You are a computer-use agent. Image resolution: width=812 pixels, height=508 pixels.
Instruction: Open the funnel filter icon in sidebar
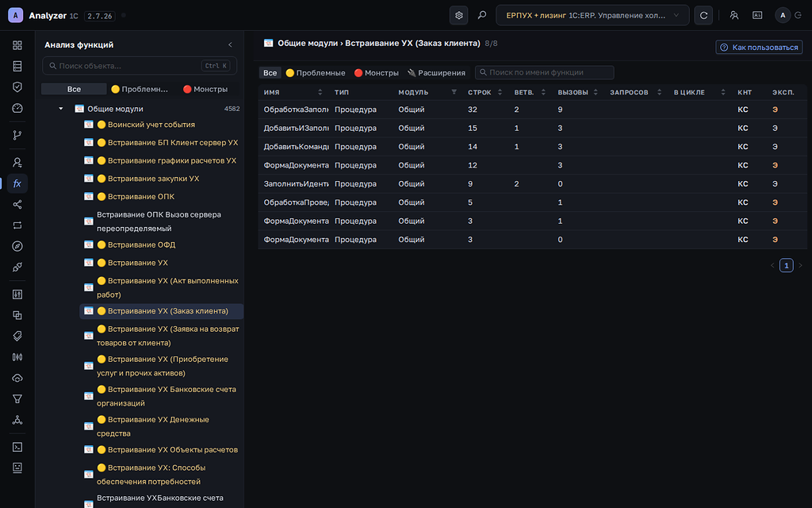click(17, 398)
